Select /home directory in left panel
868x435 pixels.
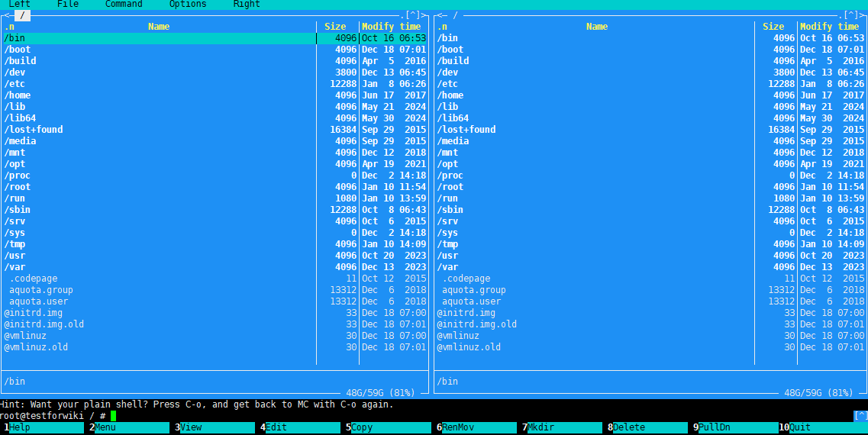[215, 95]
